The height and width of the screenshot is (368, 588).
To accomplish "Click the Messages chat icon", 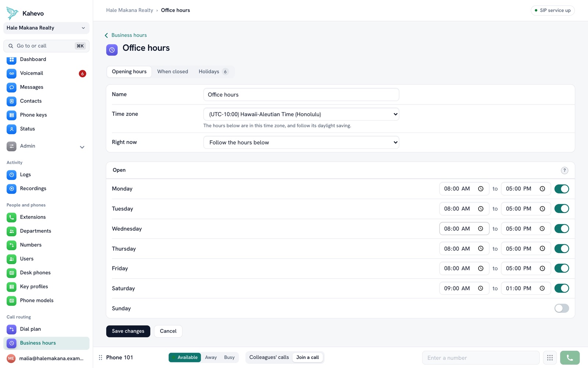I will click(x=11, y=87).
